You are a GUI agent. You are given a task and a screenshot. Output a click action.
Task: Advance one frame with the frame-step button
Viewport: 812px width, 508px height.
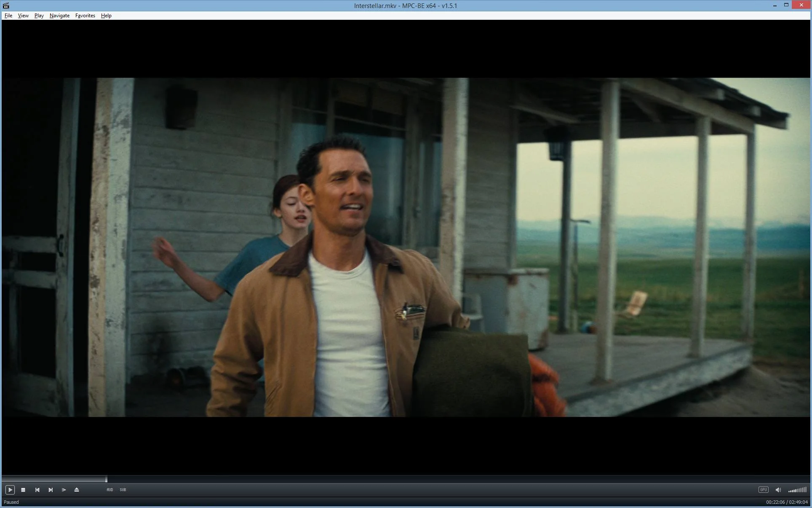(x=64, y=489)
